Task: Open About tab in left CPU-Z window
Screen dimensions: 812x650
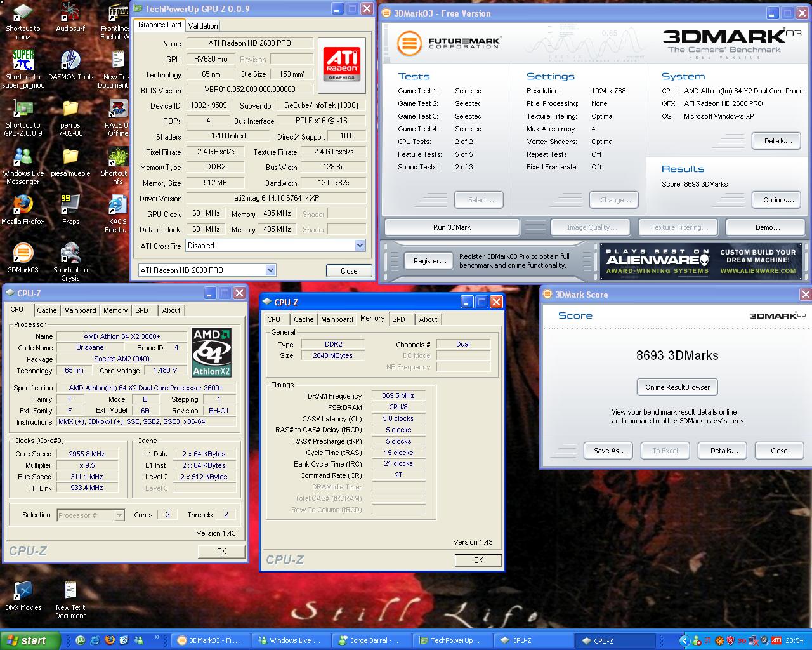Action: [171, 310]
